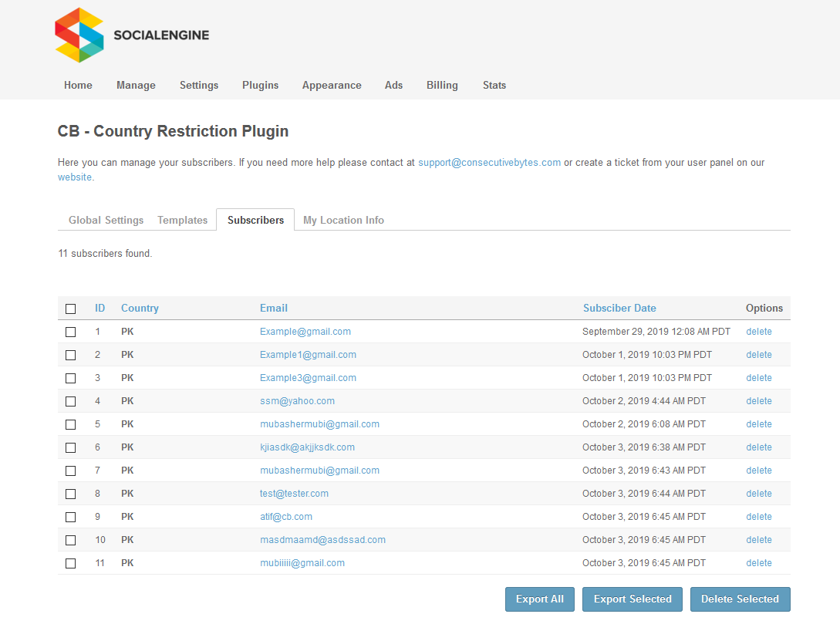This screenshot has height=641, width=840.
Task: Open the Stats navigation menu
Action: click(494, 86)
